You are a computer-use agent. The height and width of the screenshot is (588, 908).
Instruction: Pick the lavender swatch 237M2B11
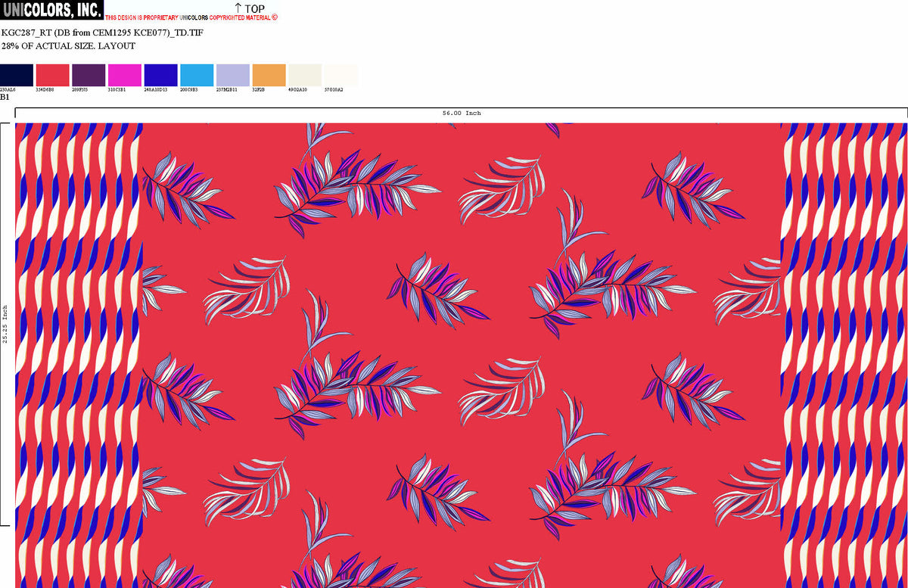[x=232, y=75]
